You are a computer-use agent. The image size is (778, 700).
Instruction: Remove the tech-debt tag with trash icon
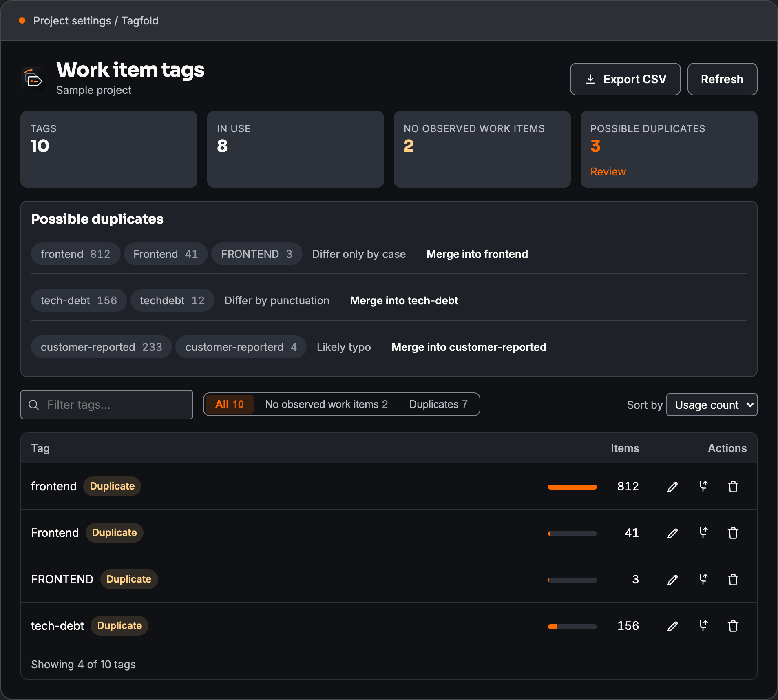tap(733, 626)
